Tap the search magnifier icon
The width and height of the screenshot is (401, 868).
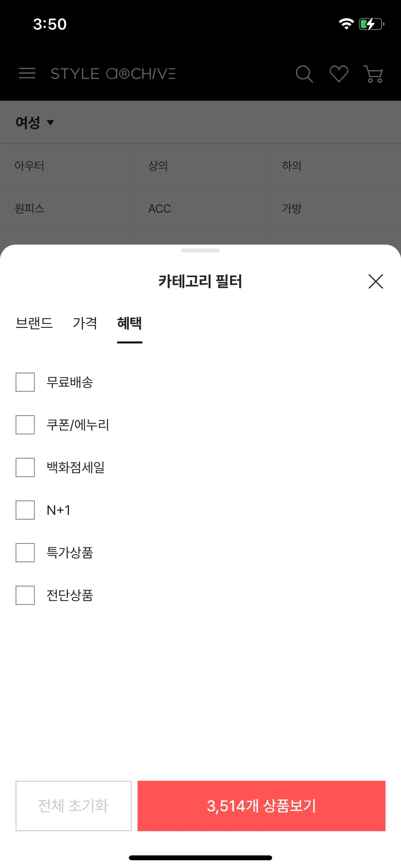coord(304,74)
